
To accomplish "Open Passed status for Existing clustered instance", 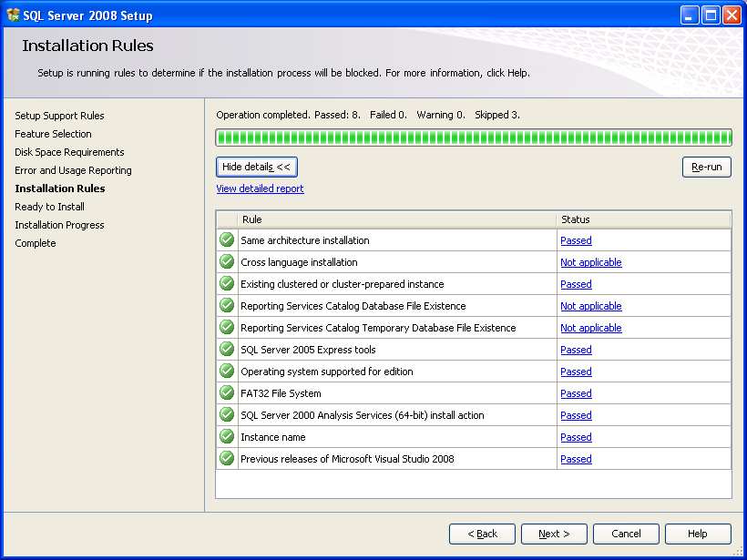I will 576,284.
